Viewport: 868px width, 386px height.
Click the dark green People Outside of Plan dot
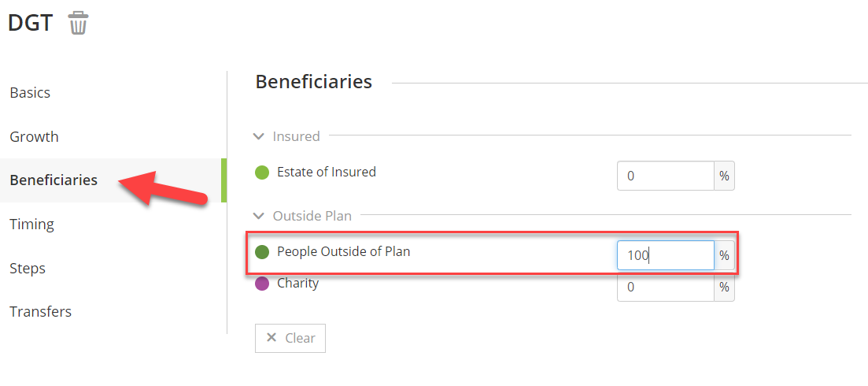pos(262,252)
